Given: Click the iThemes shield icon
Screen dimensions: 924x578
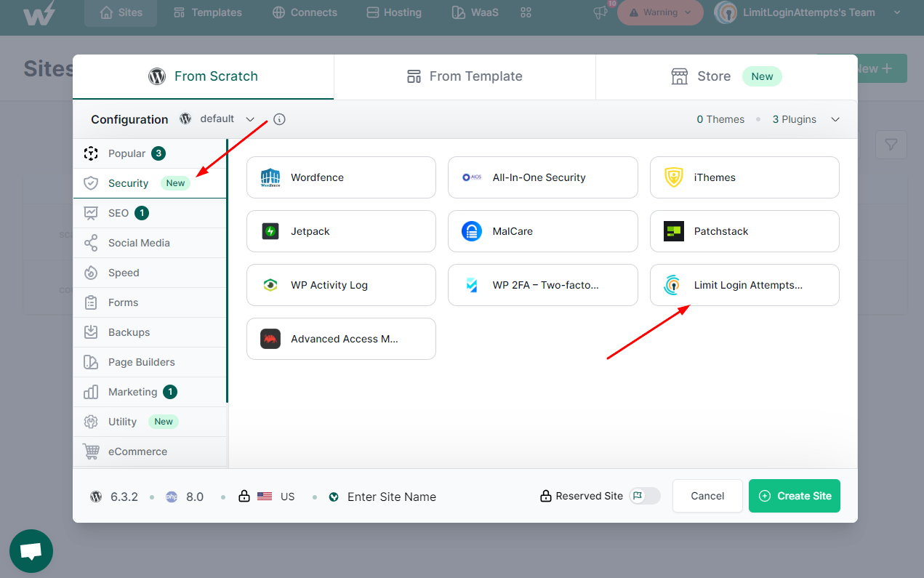Looking at the screenshot, I should 674,177.
